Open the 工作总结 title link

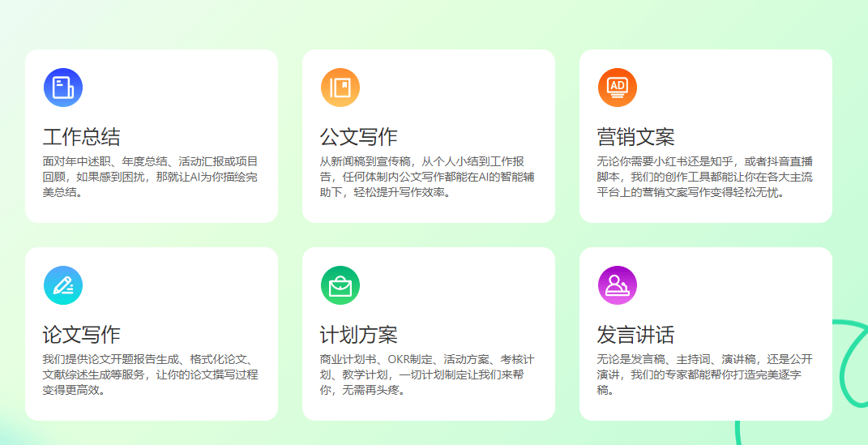(x=81, y=136)
